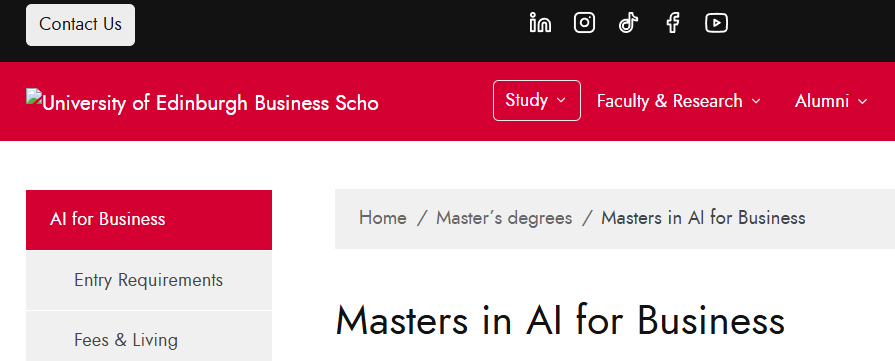Click the chevron beside Faculty & Research
895x361 pixels.
click(x=756, y=102)
